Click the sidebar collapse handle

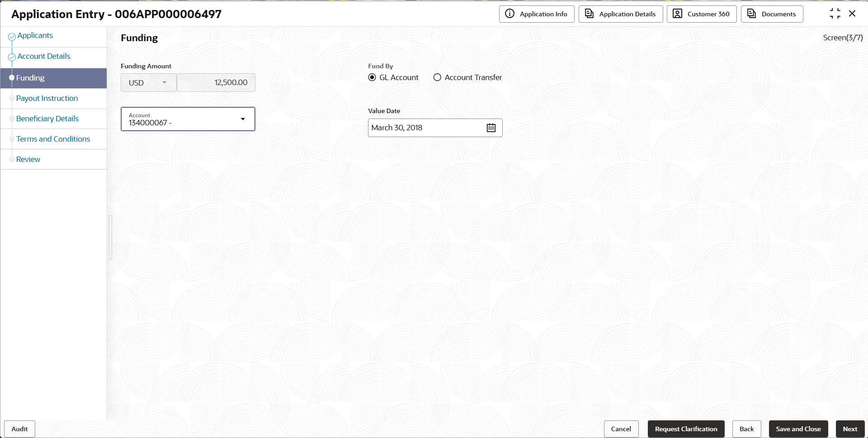click(110, 237)
